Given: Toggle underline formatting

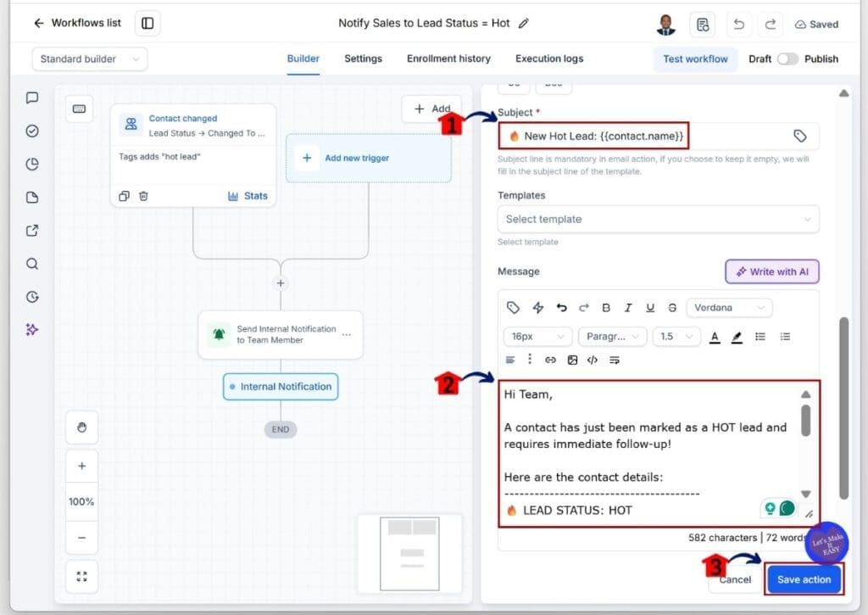Looking at the screenshot, I should click(650, 307).
